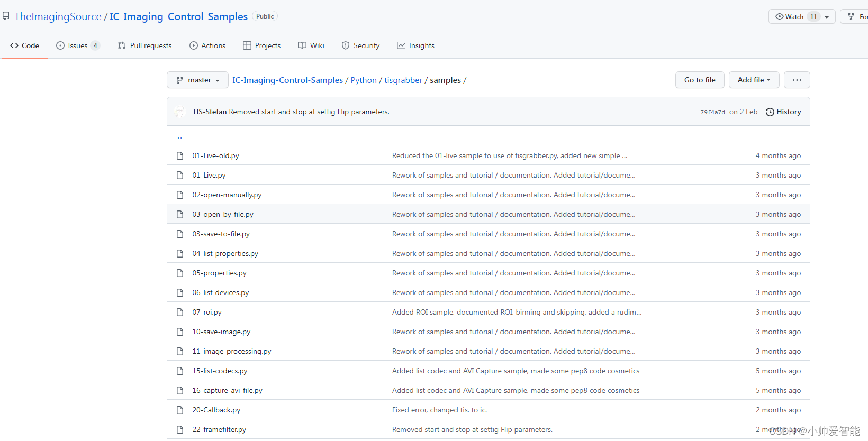Click file icon next to 11-image-processing.py

pos(180,351)
